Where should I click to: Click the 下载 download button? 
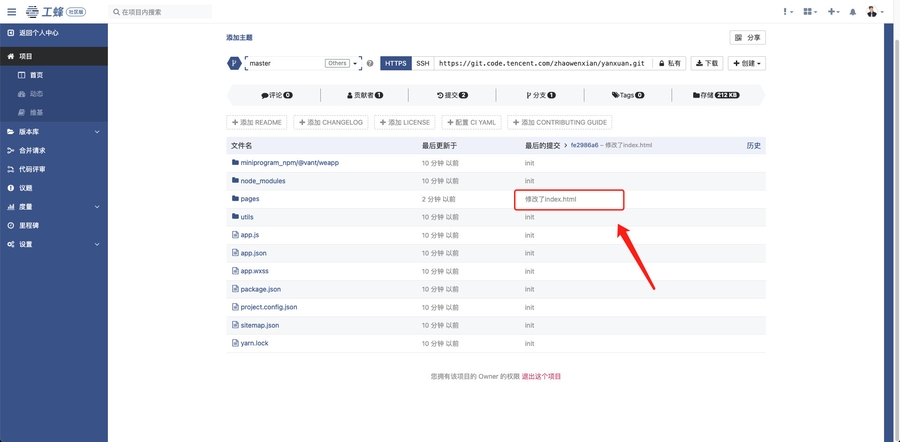click(707, 63)
